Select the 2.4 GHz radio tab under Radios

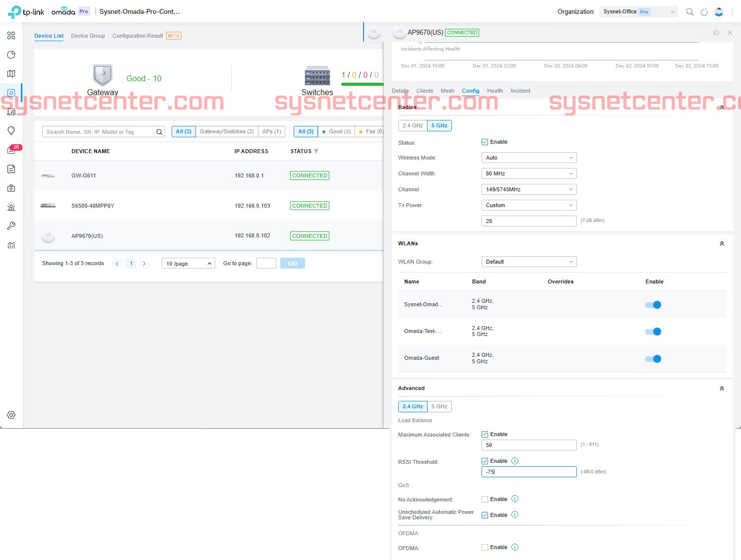tap(413, 125)
